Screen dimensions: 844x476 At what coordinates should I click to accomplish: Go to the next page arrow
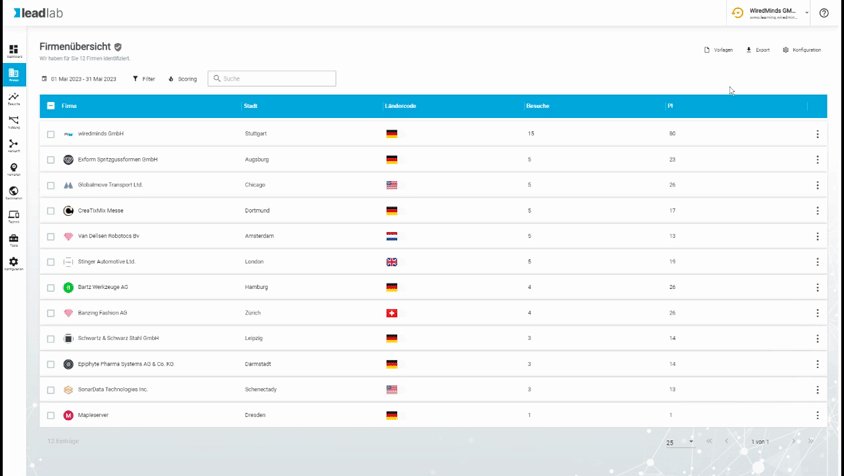pos(793,442)
